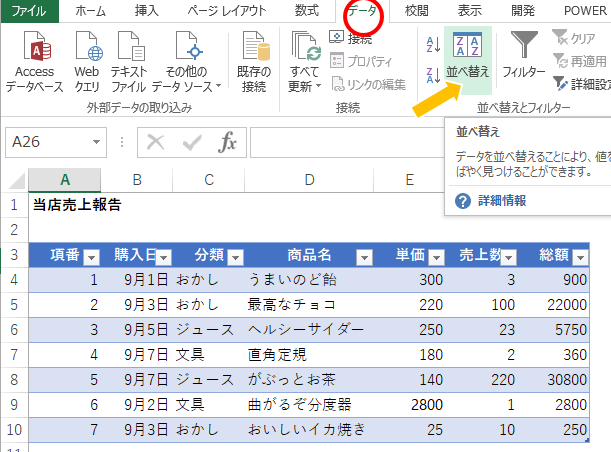Click the insert function fx icon
Image resolution: width=611 pixels, height=452 pixels.
[x=228, y=142]
